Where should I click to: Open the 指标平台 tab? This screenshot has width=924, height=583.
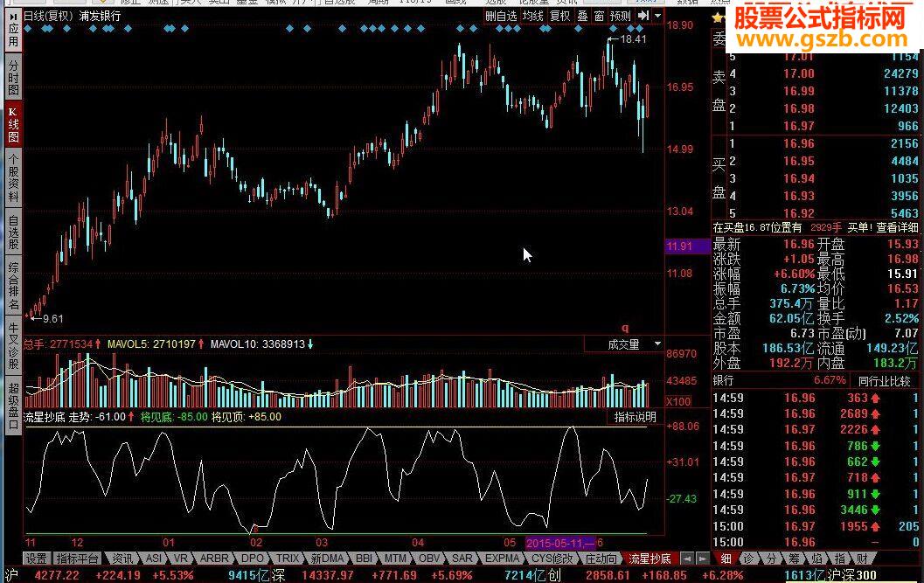(77, 559)
